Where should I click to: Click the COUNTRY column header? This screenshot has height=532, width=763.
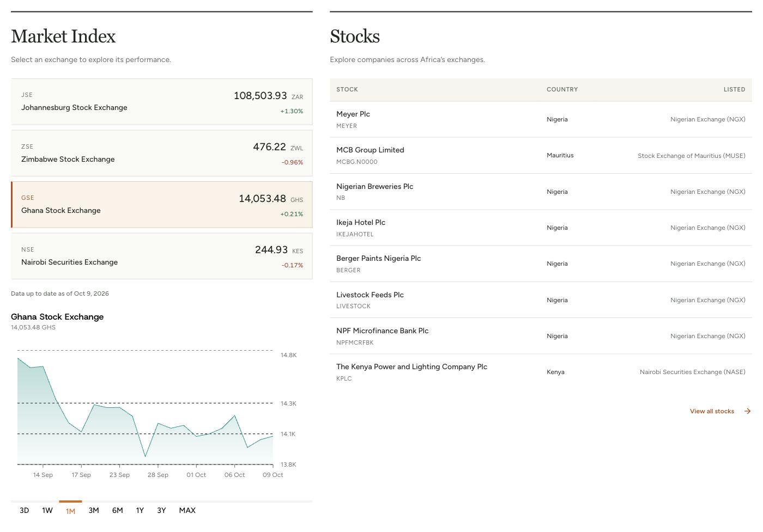[x=562, y=89]
